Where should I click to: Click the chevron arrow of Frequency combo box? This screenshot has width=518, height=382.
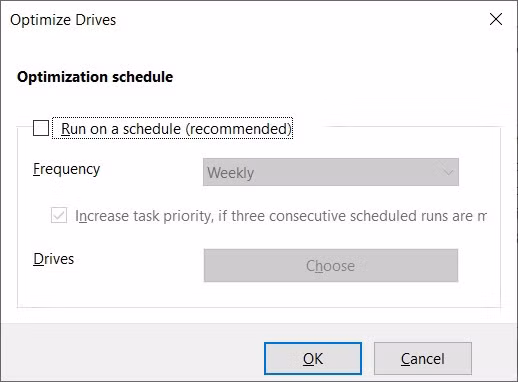tap(449, 172)
